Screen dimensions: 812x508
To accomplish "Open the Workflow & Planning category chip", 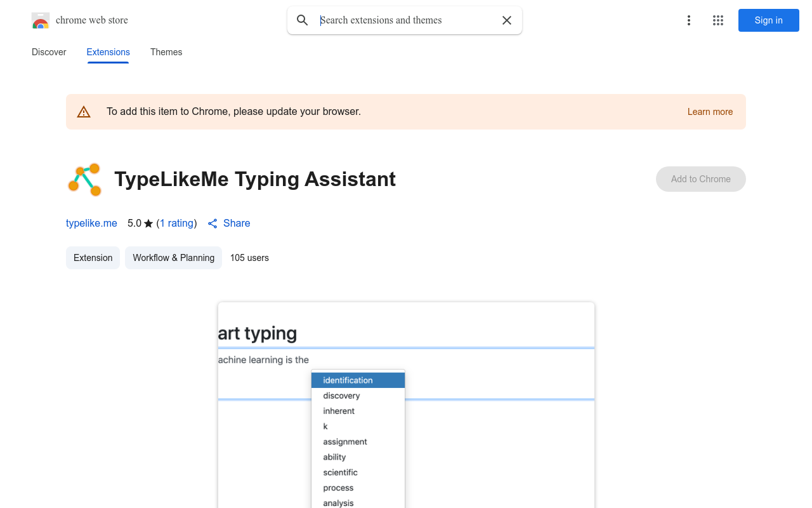I will pos(173,258).
